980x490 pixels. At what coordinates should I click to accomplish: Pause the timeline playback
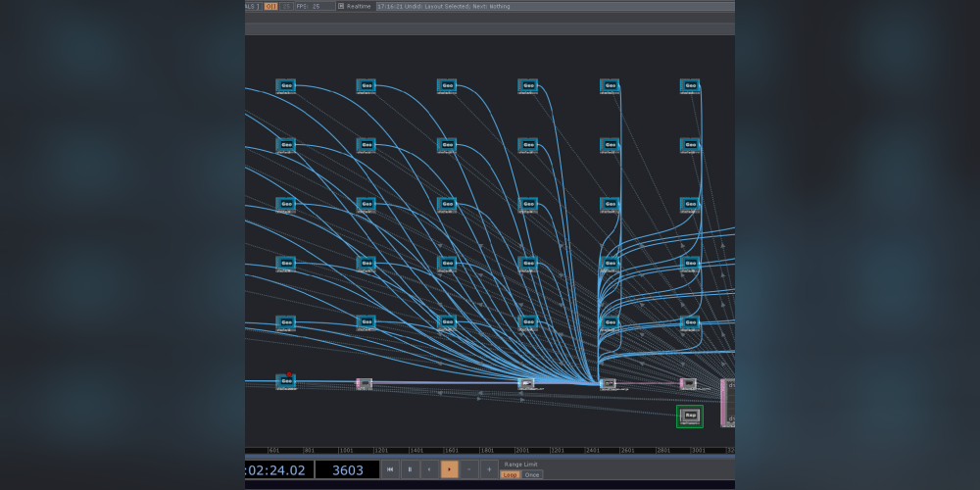[410, 469]
